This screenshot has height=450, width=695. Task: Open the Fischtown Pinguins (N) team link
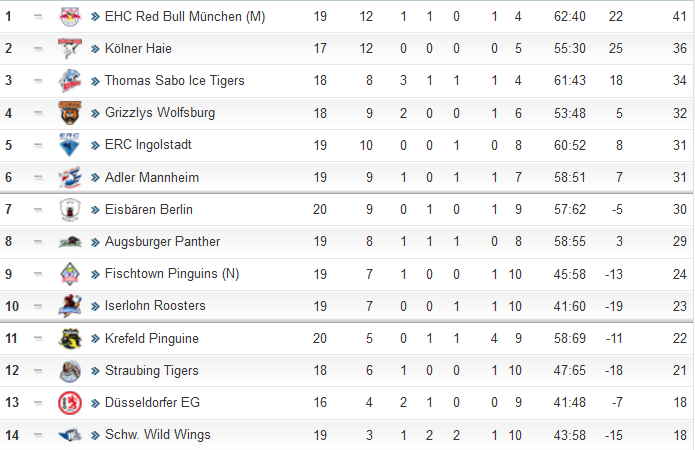tap(172, 274)
